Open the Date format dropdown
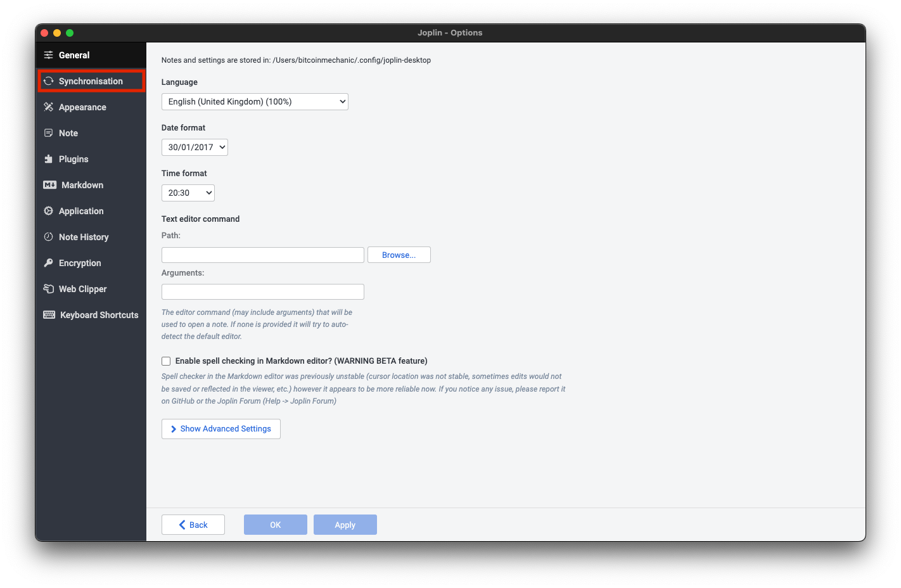 tap(195, 147)
